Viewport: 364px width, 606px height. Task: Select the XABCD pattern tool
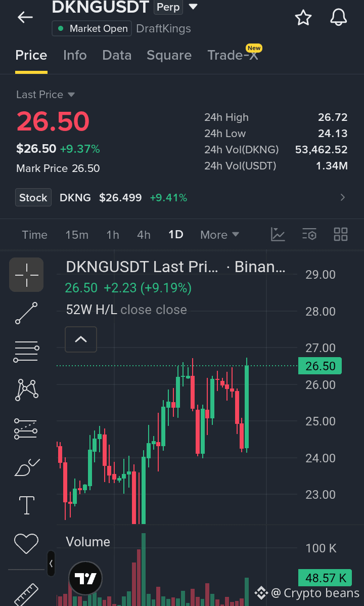(26, 390)
